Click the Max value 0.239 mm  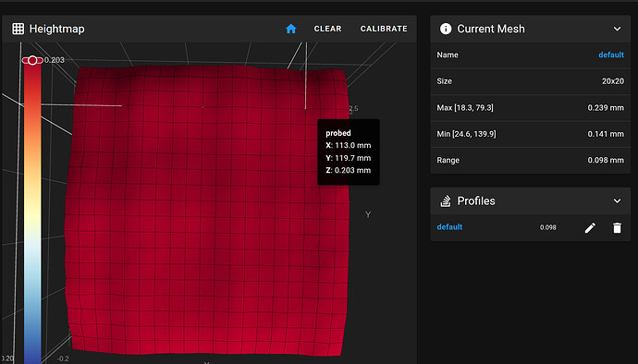click(606, 108)
